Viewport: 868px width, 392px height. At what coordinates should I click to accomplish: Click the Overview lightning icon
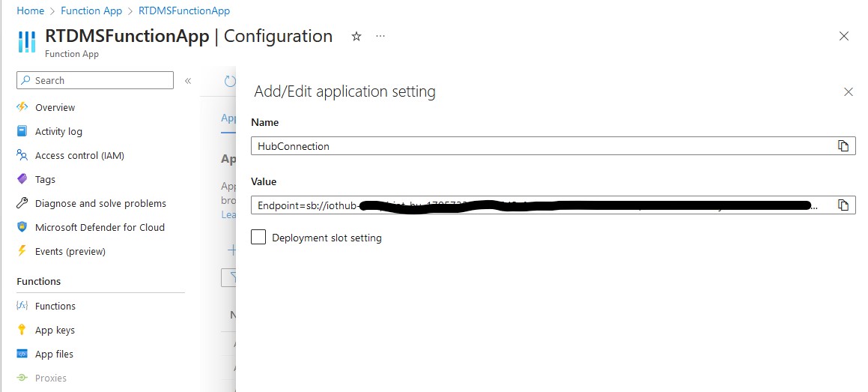[x=22, y=107]
